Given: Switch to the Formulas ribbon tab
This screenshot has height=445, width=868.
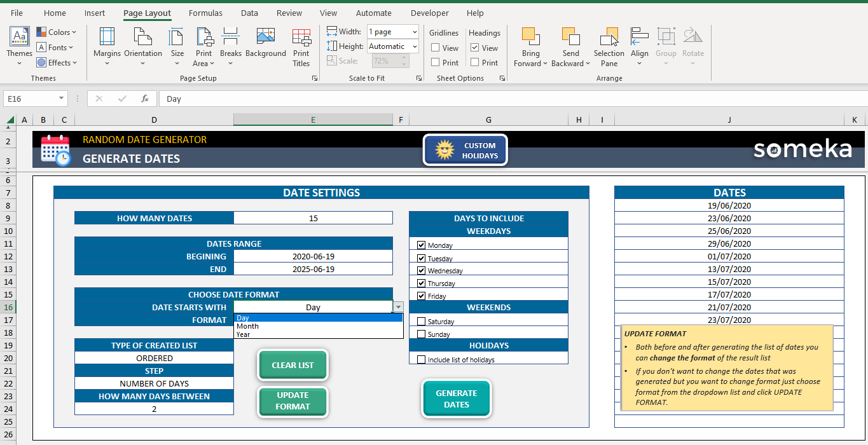Looking at the screenshot, I should pyautogui.click(x=205, y=13).
